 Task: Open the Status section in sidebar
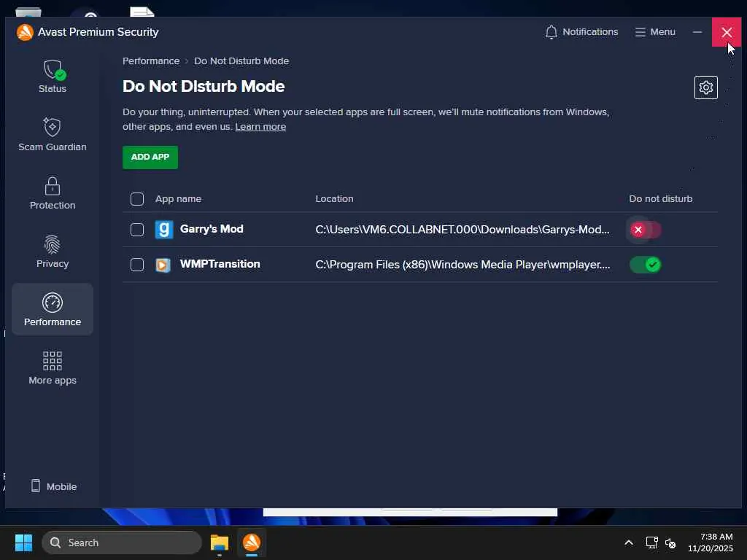click(53, 76)
